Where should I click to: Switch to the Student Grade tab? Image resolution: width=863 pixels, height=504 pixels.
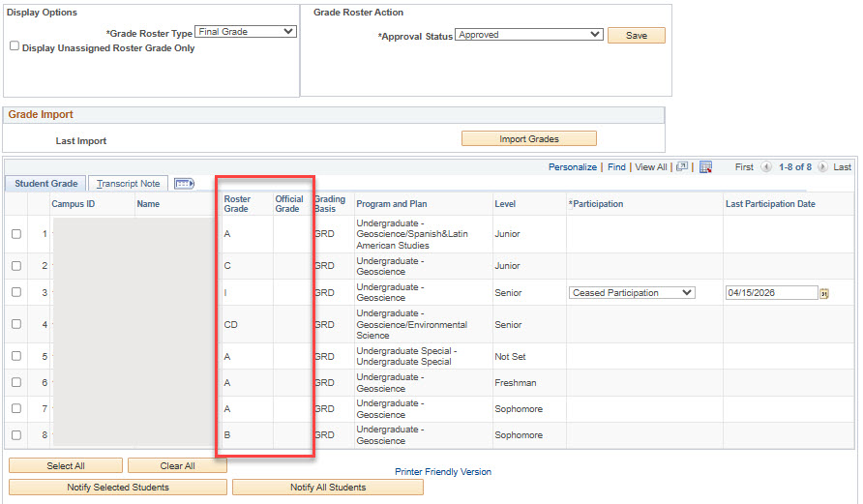[45, 183]
